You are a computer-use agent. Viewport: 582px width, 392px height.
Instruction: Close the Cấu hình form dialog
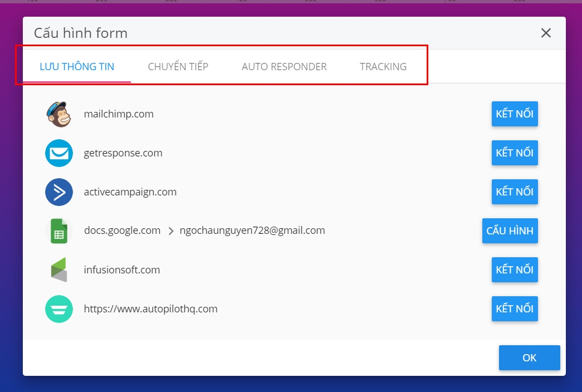(x=546, y=33)
